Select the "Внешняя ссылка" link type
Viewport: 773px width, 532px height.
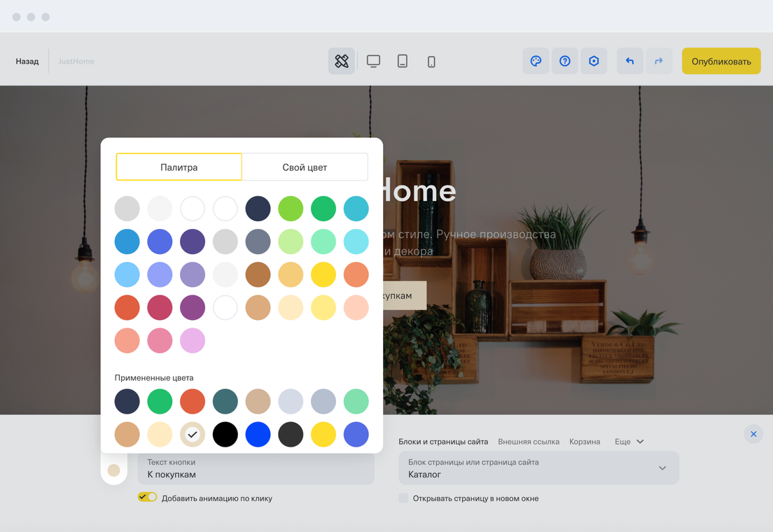click(x=528, y=442)
